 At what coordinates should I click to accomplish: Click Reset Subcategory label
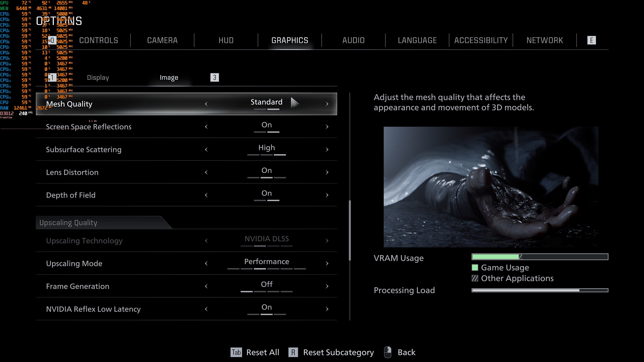338,352
